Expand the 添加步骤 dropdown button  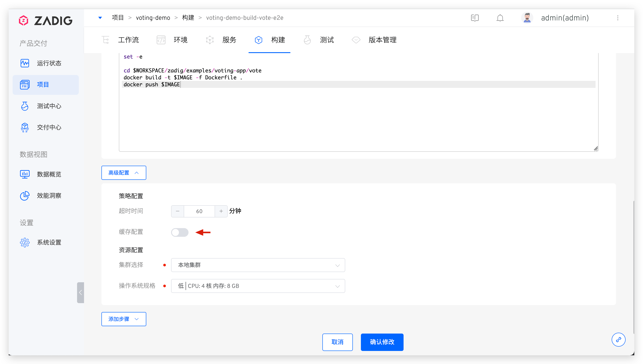coord(124,319)
